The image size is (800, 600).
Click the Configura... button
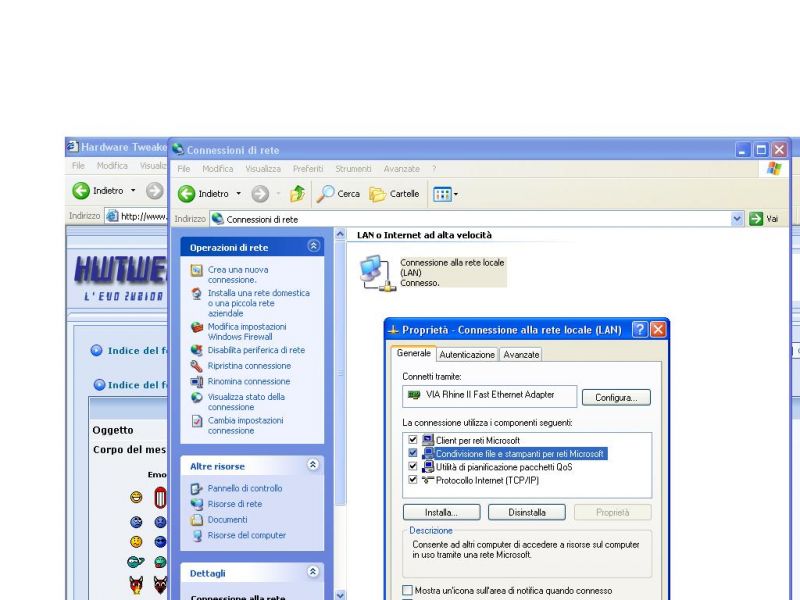pyautogui.click(x=616, y=397)
